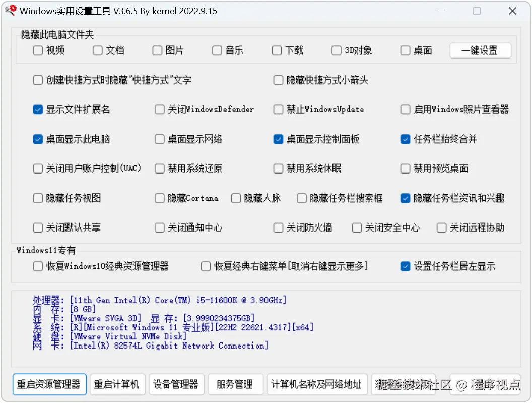
Task: Check the 文档 folder hide checkbox
Action: click(x=97, y=51)
